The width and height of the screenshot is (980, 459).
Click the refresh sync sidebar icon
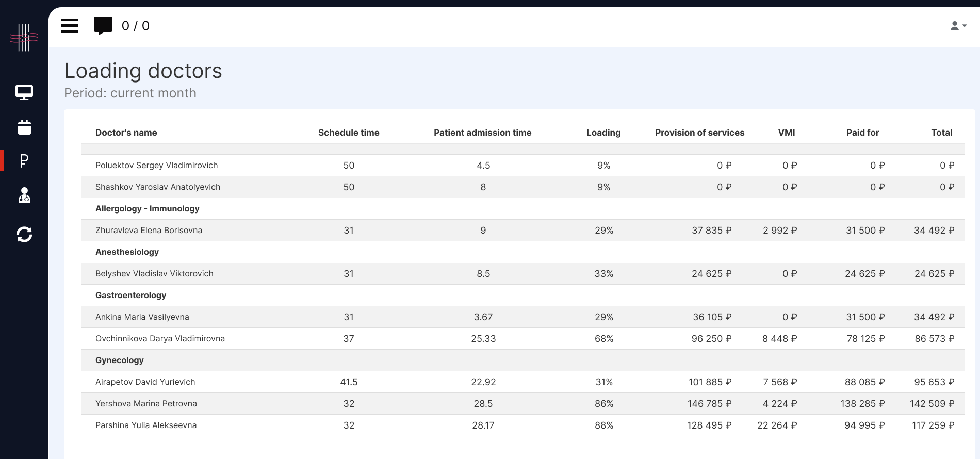point(24,235)
